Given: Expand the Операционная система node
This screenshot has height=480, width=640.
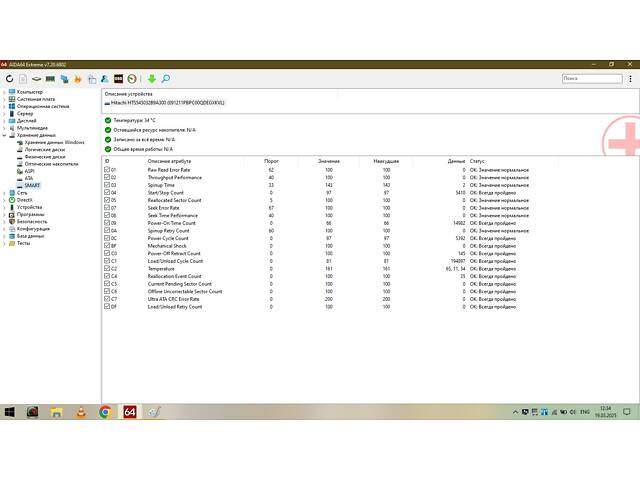Looking at the screenshot, I should [x=4, y=107].
